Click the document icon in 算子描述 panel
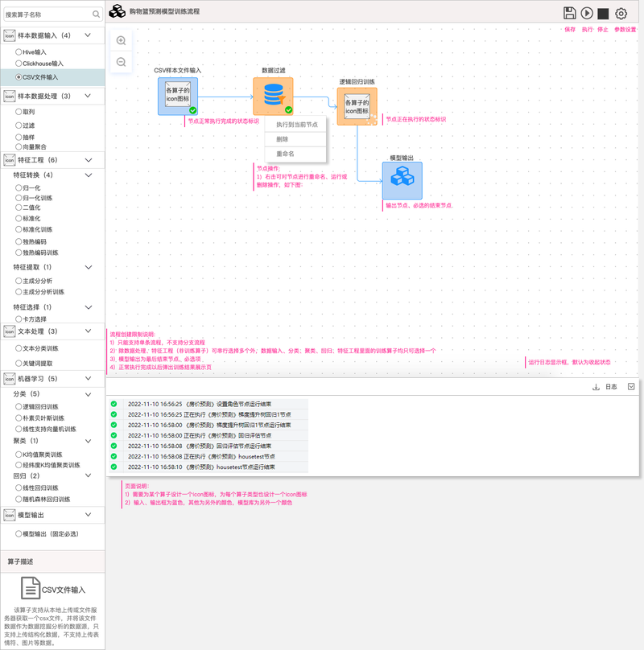 point(31,588)
